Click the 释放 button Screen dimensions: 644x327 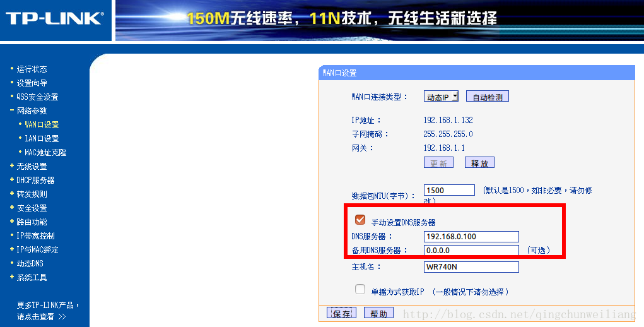480,163
